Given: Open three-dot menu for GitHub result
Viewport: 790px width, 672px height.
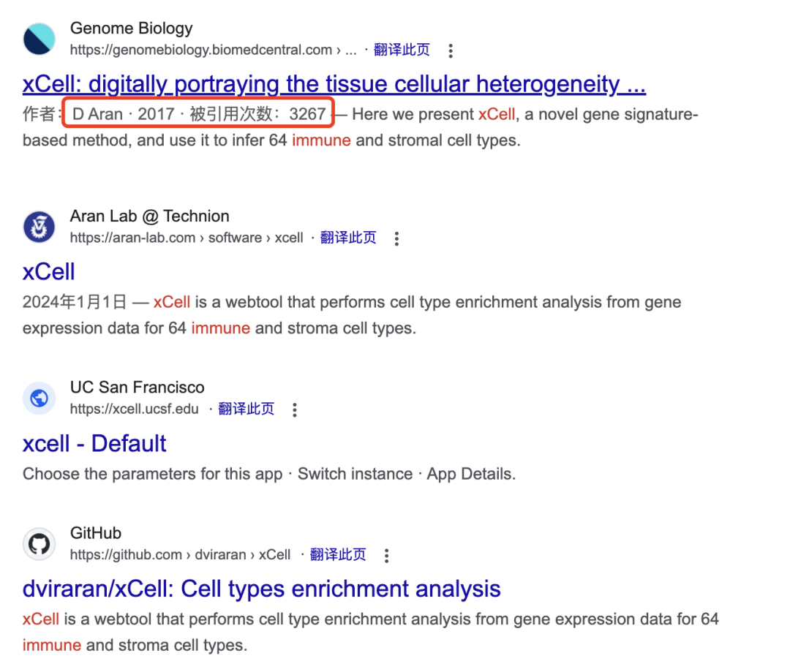Looking at the screenshot, I should [386, 556].
